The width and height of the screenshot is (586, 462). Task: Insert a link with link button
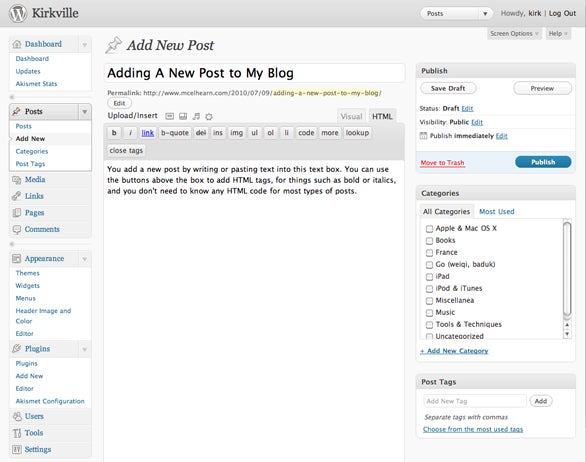(148, 133)
